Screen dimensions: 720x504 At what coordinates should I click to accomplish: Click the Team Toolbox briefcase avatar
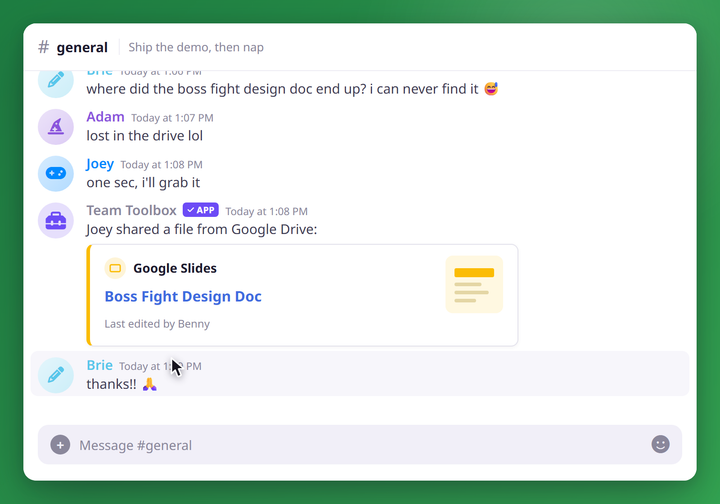tap(56, 220)
